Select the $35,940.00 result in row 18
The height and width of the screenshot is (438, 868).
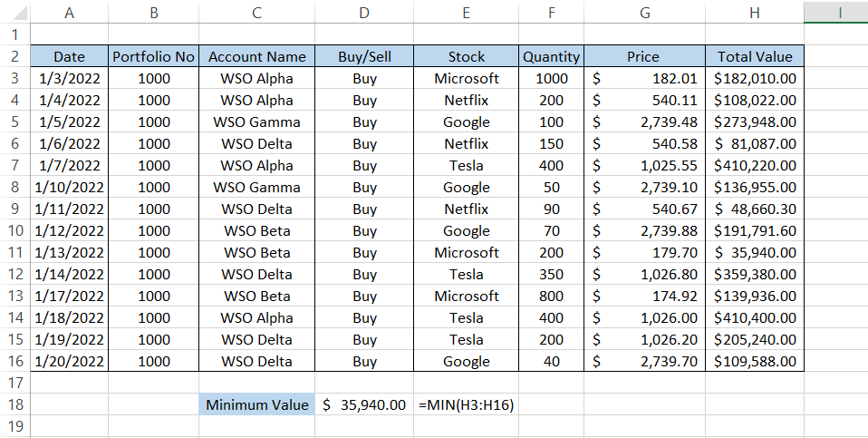click(364, 405)
